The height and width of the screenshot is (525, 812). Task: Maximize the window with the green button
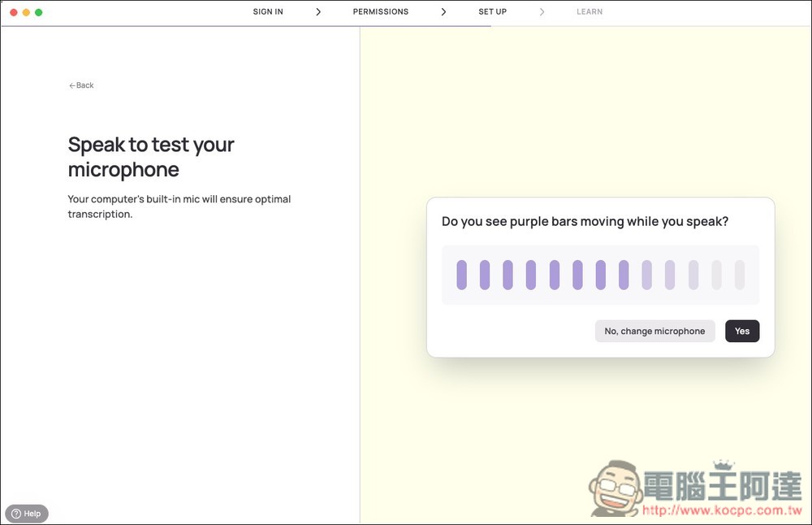[x=39, y=12]
